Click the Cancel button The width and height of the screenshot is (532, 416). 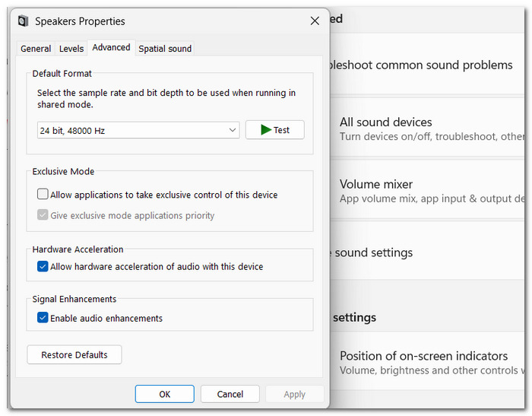(230, 394)
